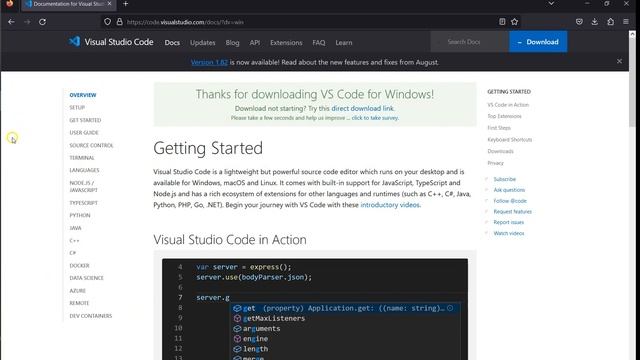Open the list all tabs chevron

[x=551, y=4]
